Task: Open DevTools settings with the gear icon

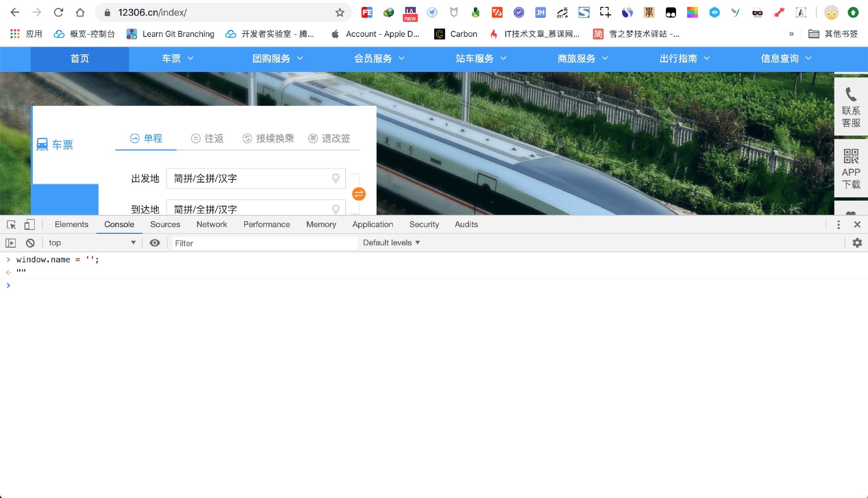Action: [x=857, y=243]
